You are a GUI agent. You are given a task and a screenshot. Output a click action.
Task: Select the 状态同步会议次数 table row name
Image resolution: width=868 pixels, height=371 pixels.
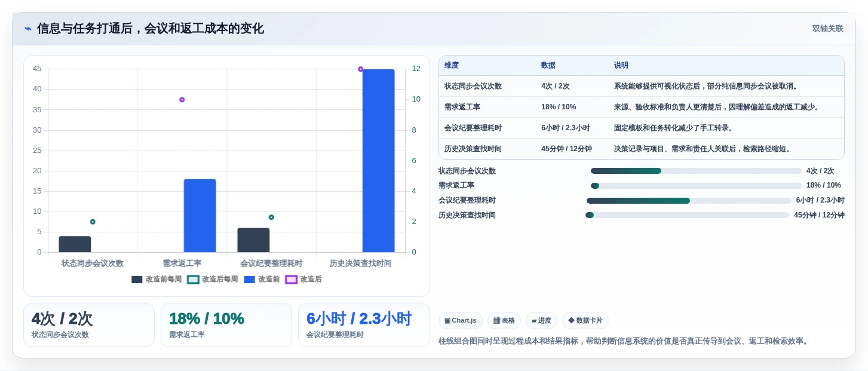point(473,86)
